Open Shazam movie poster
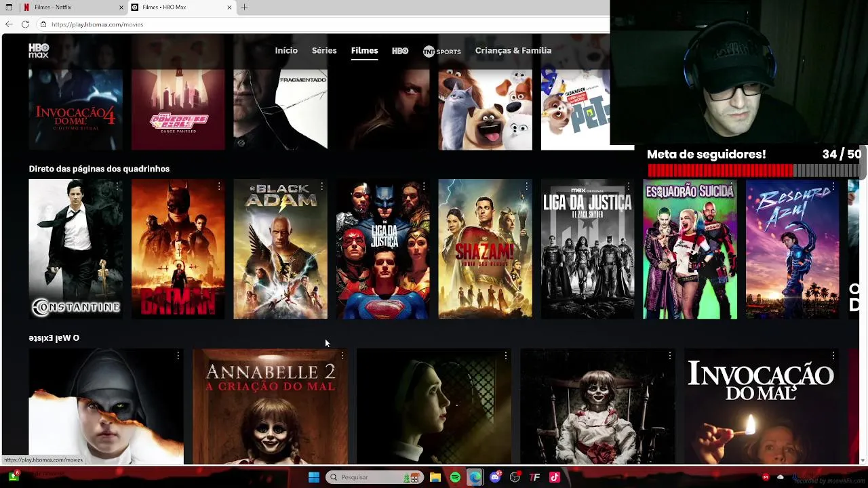The image size is (868, 488). click(485, 249)
